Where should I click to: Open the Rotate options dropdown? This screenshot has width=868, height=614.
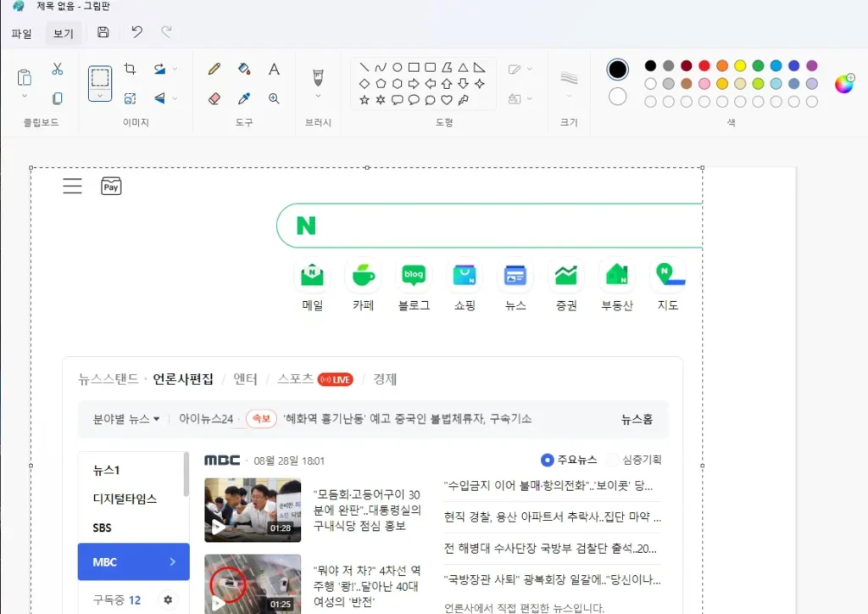pyautogui.click(x=175, y=69)
